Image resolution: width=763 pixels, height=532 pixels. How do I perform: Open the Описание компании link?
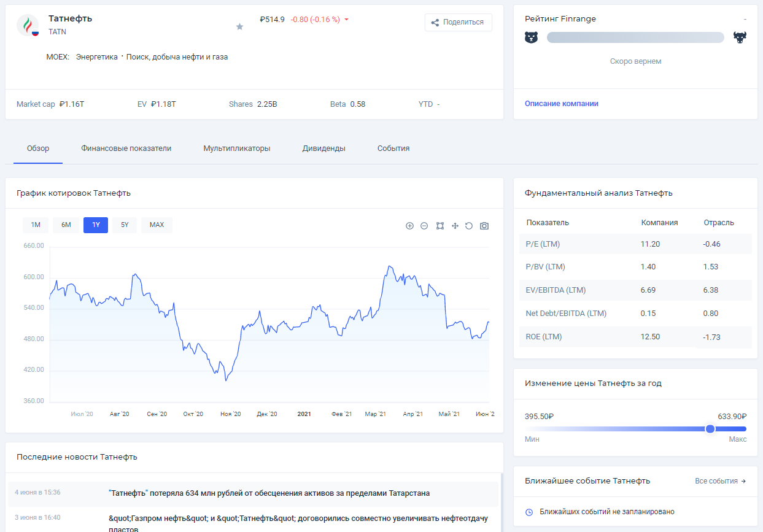pyautogui.click(x=561, y=104)
